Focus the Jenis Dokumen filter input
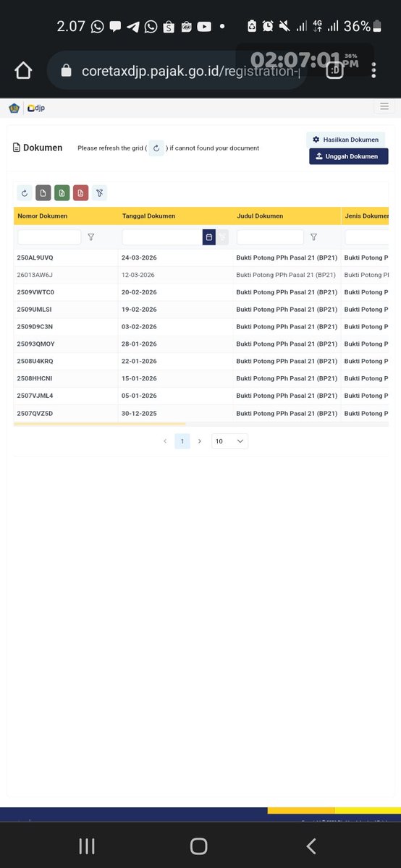This screenshot has height=868, width=401. [367, 237]
